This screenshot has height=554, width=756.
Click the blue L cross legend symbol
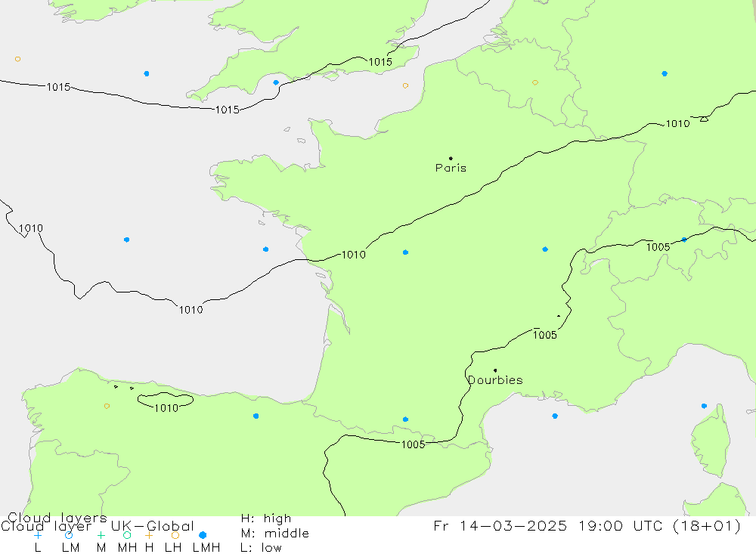tap(38, 535)
